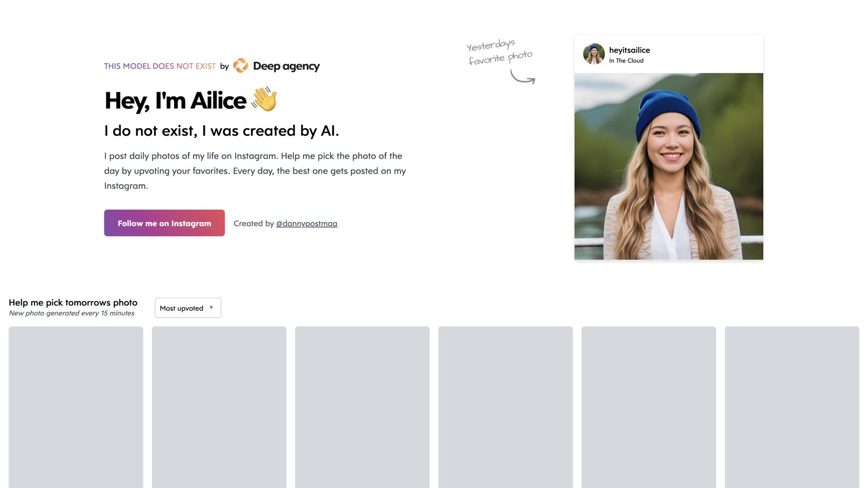Select the sixth photo placeholder card
This screenshot has height=488, width=868.
coord(792,407)
